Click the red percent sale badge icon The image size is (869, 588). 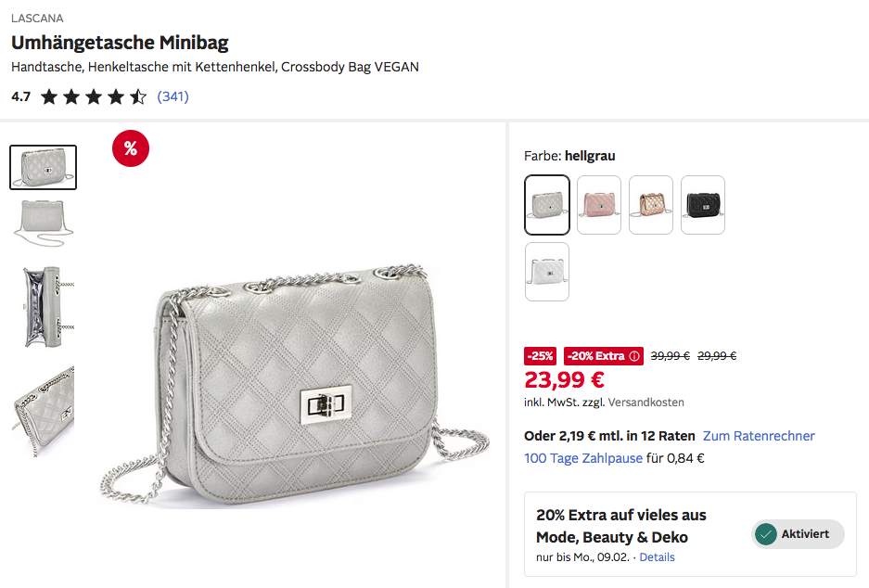(131, 148)
